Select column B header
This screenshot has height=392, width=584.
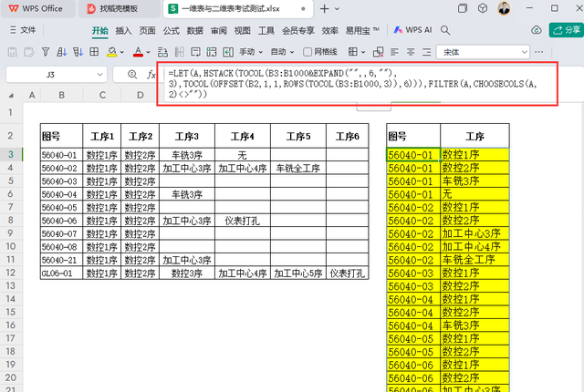(61, 95)
